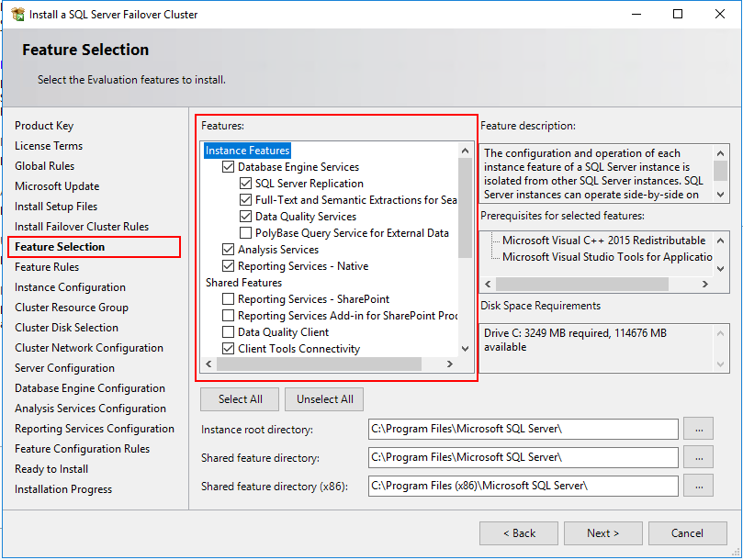Uncheck Reporting Services - Native
The width and height of the screenshot is (743, 560).
pyautogui.click(x=229, y=266)
